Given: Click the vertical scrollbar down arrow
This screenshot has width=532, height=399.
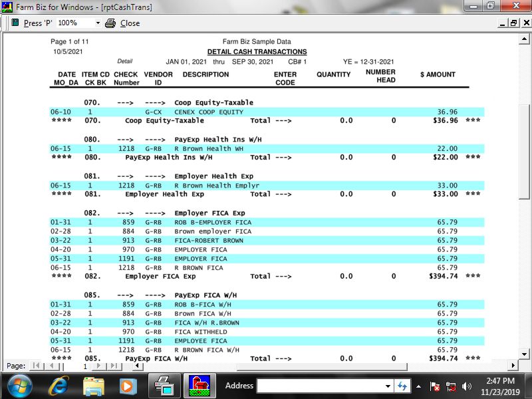Looking at the screenshot, I should coord(525,354).
